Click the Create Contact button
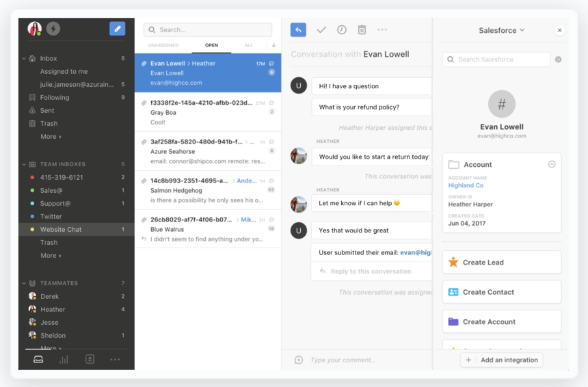The width and height of the screenshot is (588, 387). (502, 292)
